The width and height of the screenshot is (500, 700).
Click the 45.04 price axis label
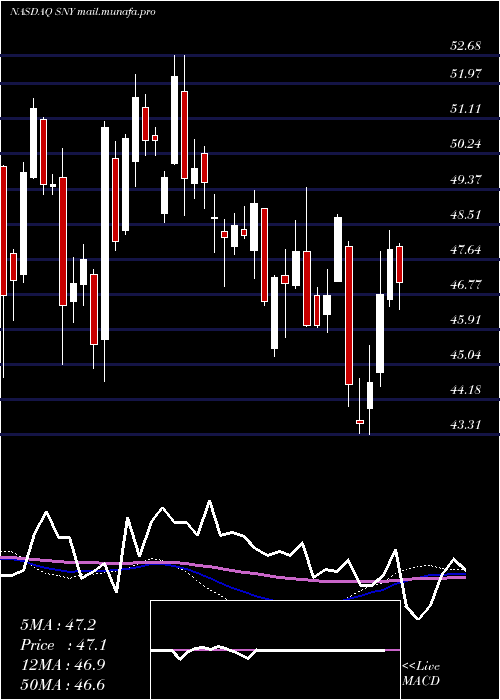pos(466,355)
